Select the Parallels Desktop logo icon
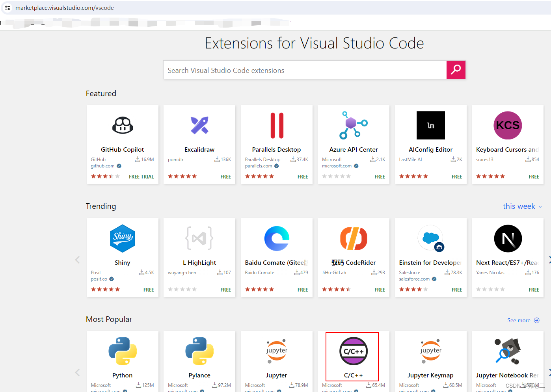This screenshot has height=392, width=551. click(x=277, y=125)
